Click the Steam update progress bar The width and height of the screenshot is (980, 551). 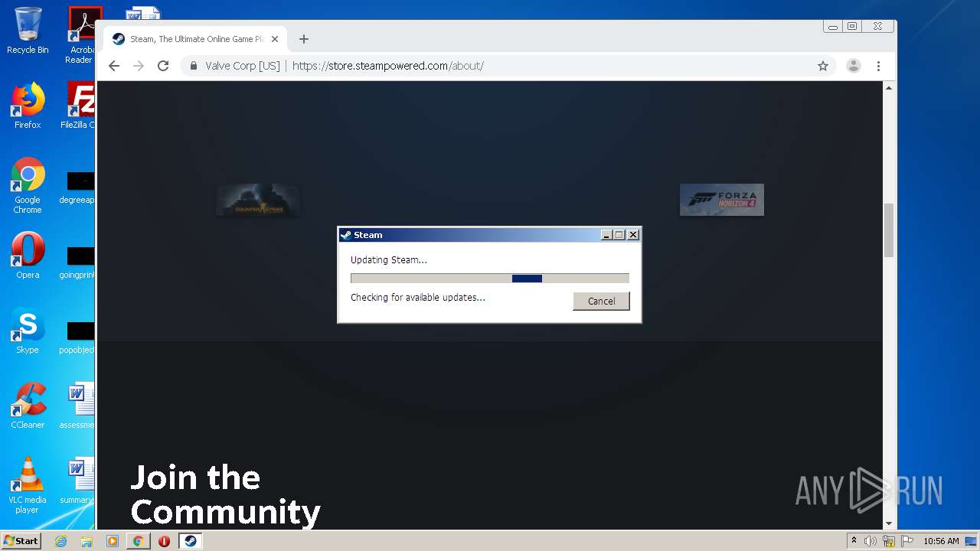(x=490, y=279)
